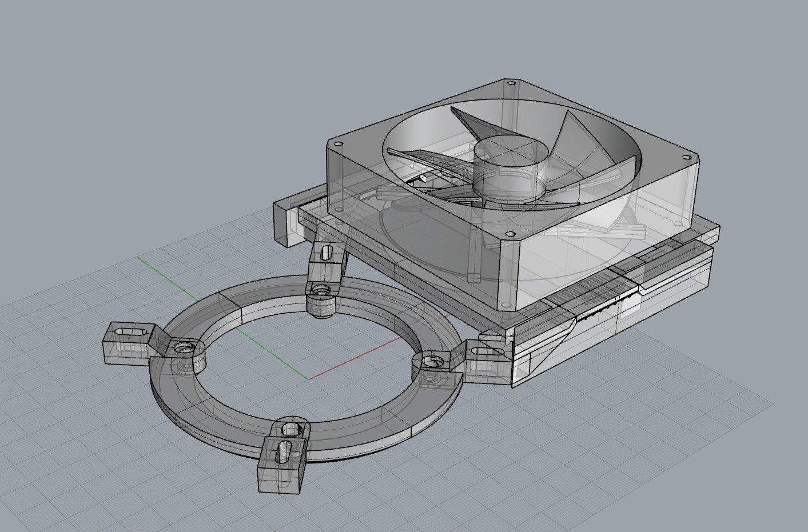Select the ribbed connector on the base's right side
Viewport: 808px width, 532px height.
(592, 290)
